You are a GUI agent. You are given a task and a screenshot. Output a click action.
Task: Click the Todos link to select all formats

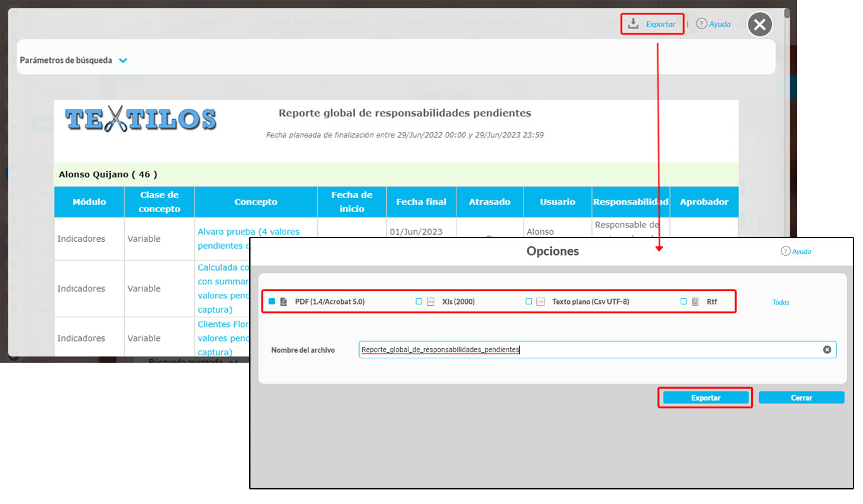[x=781, y=303]
